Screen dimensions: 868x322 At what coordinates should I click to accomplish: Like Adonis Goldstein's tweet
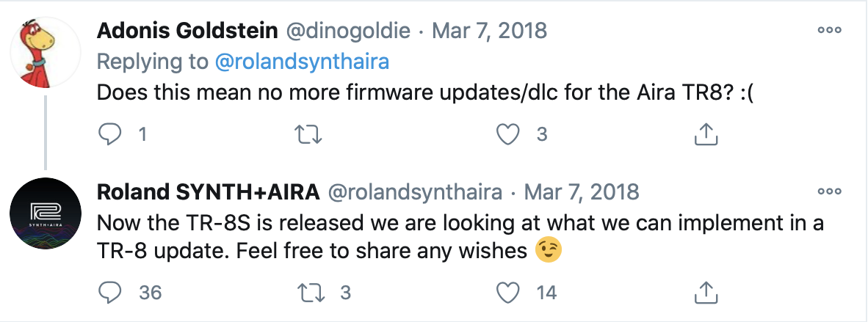pyautogui.click(x=508, y=133)
